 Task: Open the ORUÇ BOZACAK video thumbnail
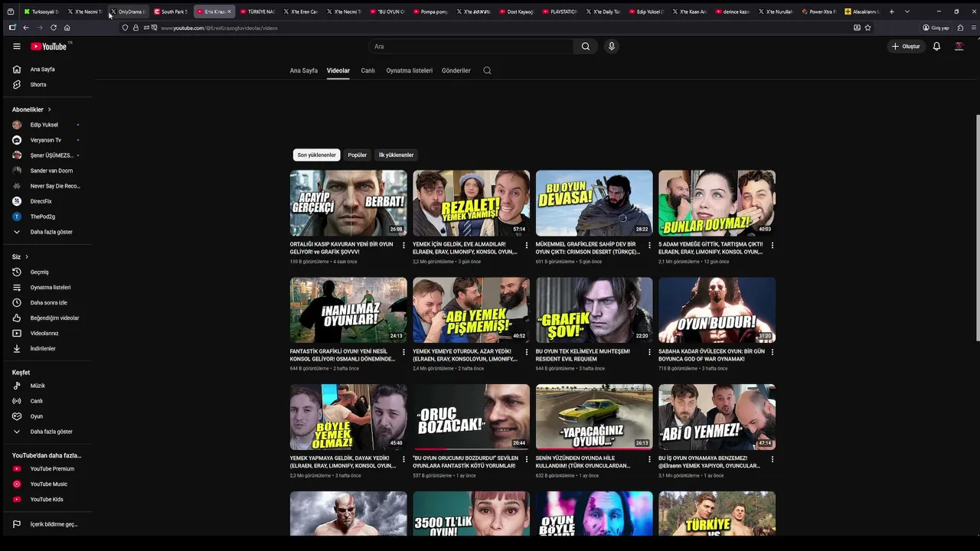[x=471, y=417]
